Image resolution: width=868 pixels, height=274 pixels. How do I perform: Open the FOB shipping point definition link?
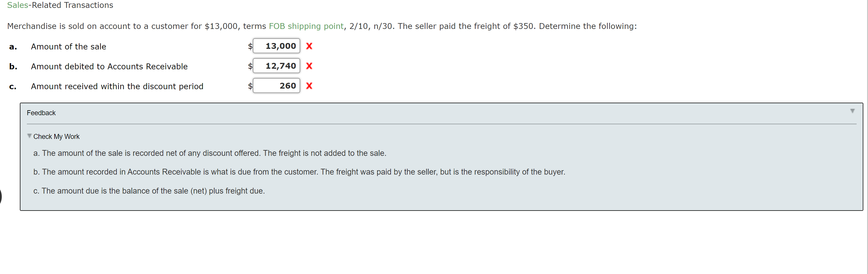305,26
